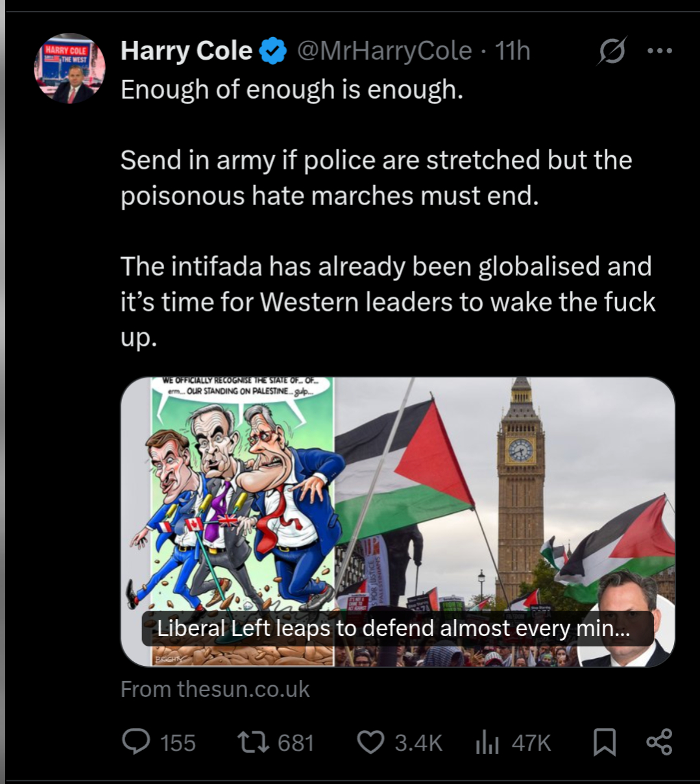Click the share icon
The width and height of the screenshot is (700, 784).
point(659,742)
